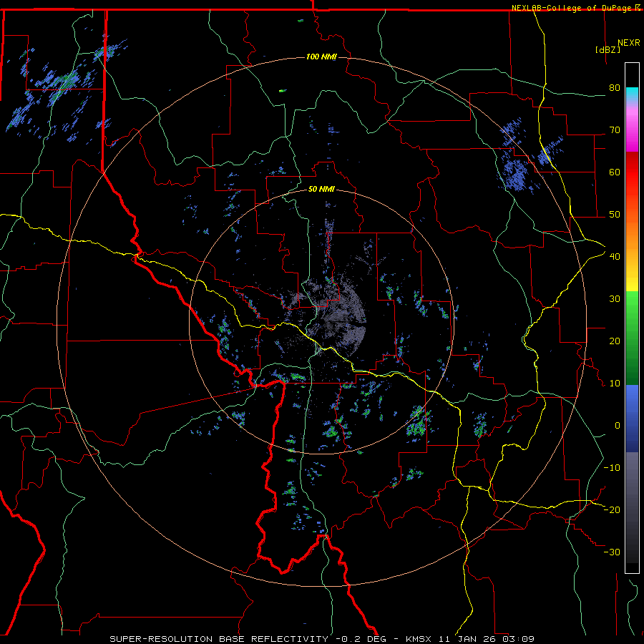Select the -20 value on dBZ scale
644x644 pixels.
(612, 509)
